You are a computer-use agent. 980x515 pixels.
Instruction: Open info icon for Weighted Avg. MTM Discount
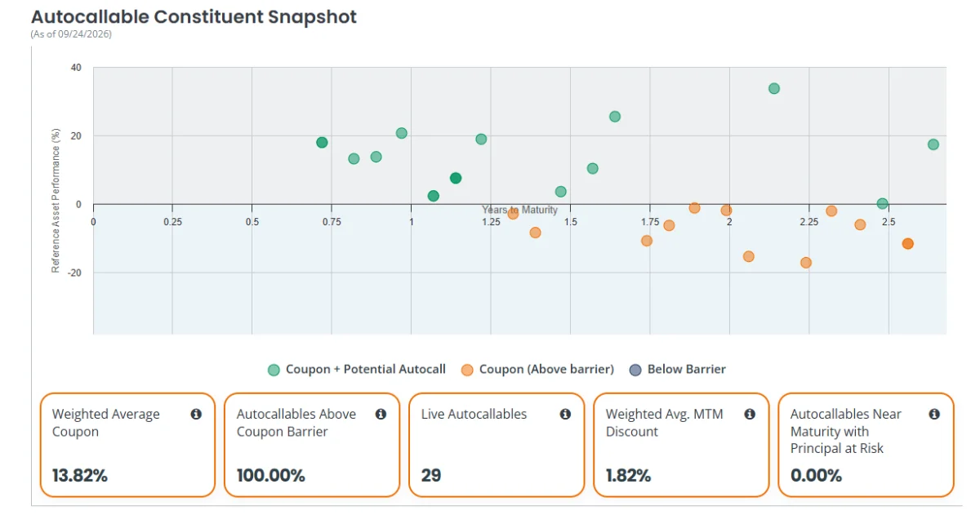click(x=750, y=415)
